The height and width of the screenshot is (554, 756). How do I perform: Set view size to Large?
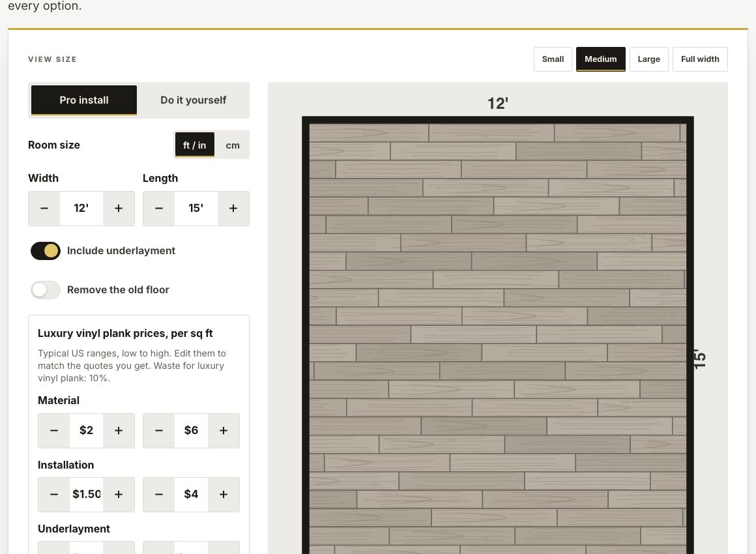pyautogui.click(x=649, y=59)
